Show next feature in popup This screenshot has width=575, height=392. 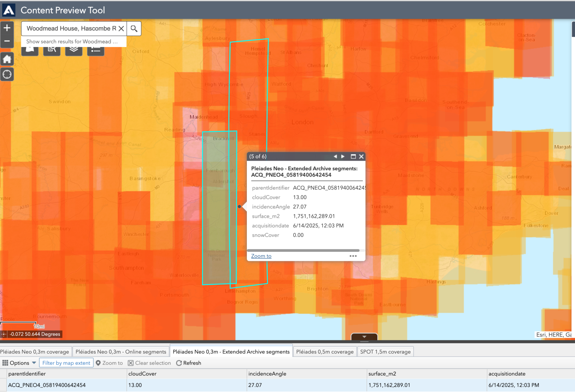click(x=343, y=156)
